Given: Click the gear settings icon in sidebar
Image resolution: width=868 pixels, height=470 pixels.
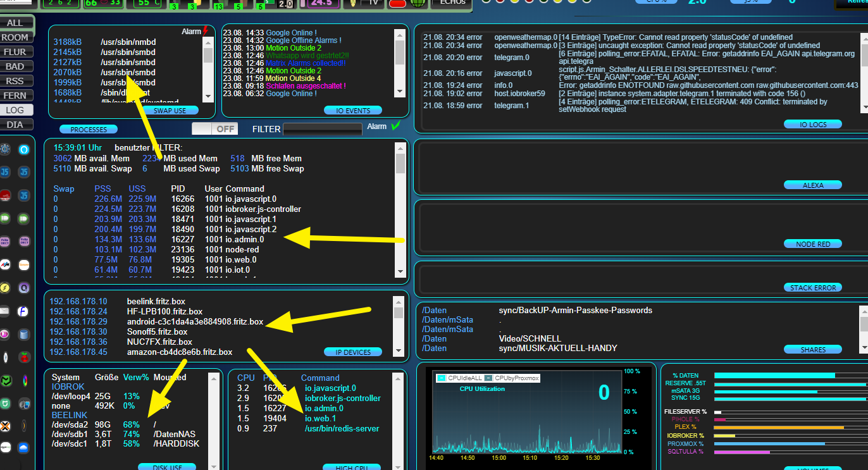Looking at the screenshot, I should pyautogui.click(x=5, y=150).
